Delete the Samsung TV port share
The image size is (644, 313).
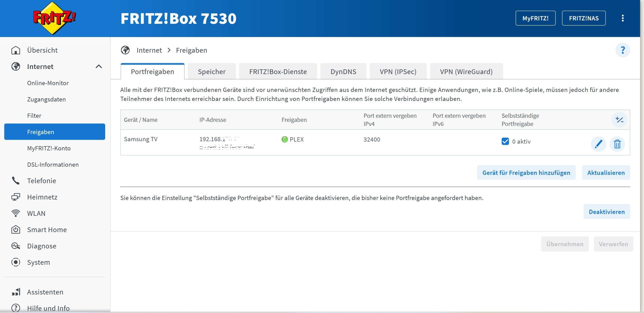pyautogui.click(x=617, y=144)
